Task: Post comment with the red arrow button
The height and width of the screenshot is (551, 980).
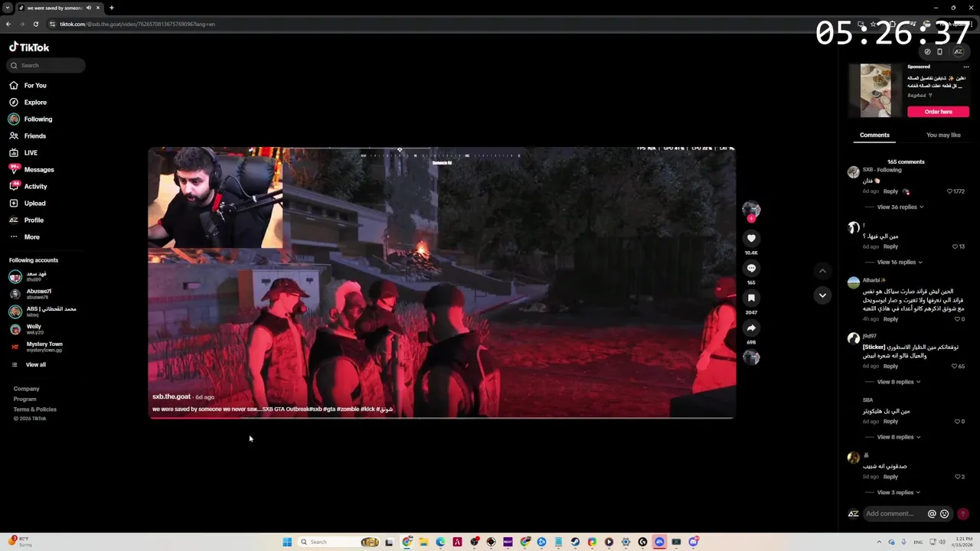Action: click(963, 514)
